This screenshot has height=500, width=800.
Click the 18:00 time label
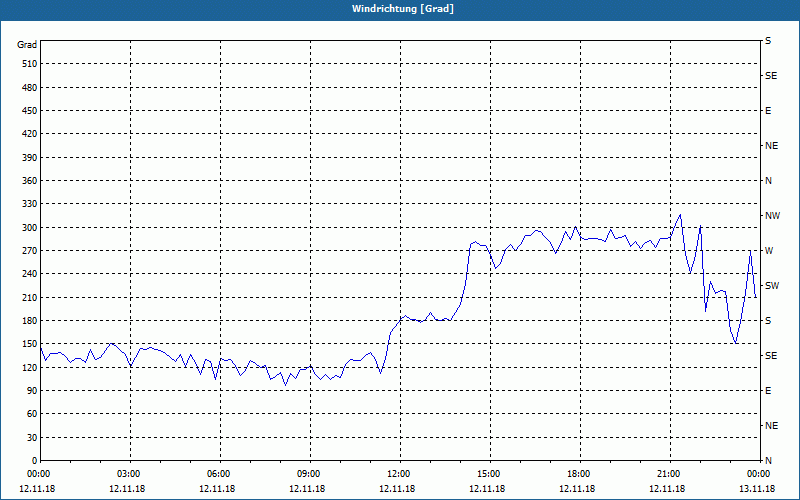580,474
